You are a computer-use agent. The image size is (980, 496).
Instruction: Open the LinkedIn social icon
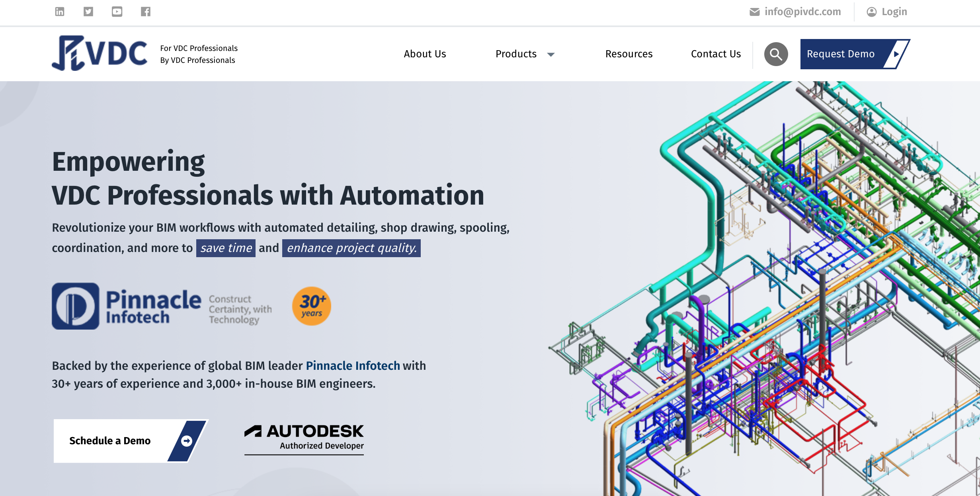pyautogui.click(x=60, y=12)
